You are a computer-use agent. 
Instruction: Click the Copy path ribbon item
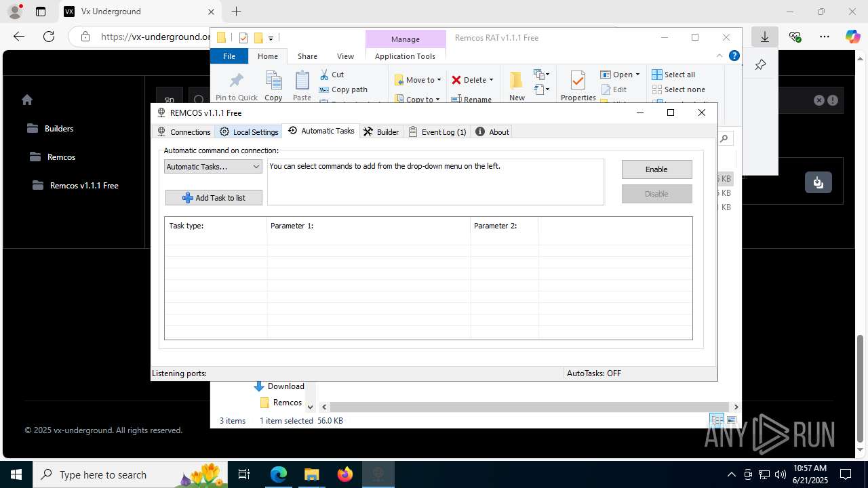343,89
